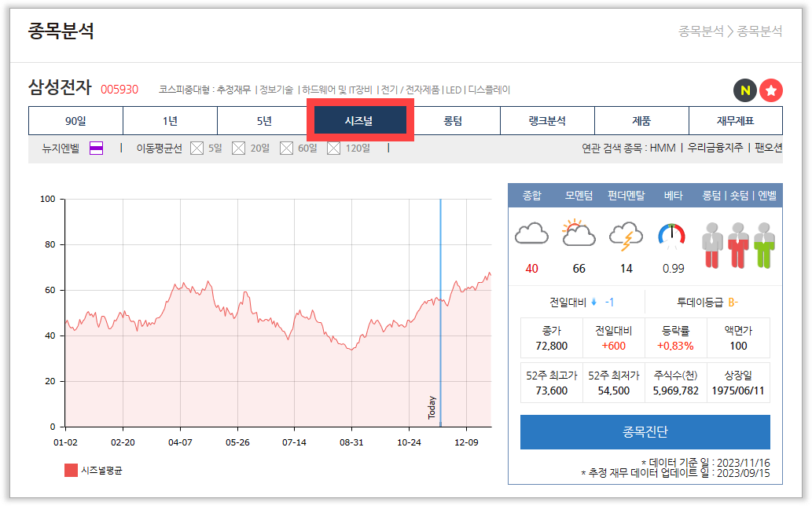Click the thunderstorm fundamental icon
The image size is (812, 506).
[x=626, y=236]
